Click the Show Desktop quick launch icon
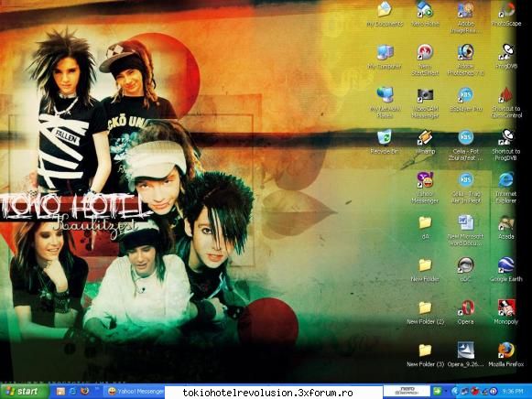 pyautogui.click(x=60, y=391)
